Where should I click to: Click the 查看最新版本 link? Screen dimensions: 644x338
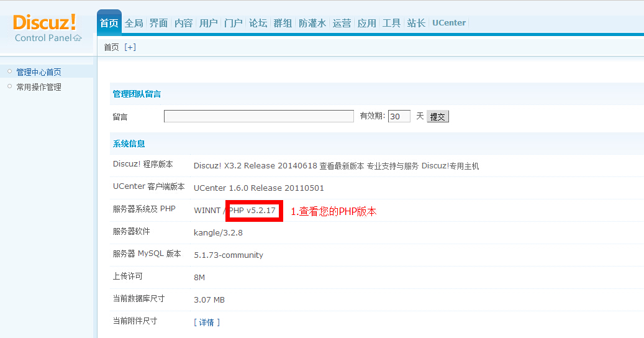(x=342, y=166)
